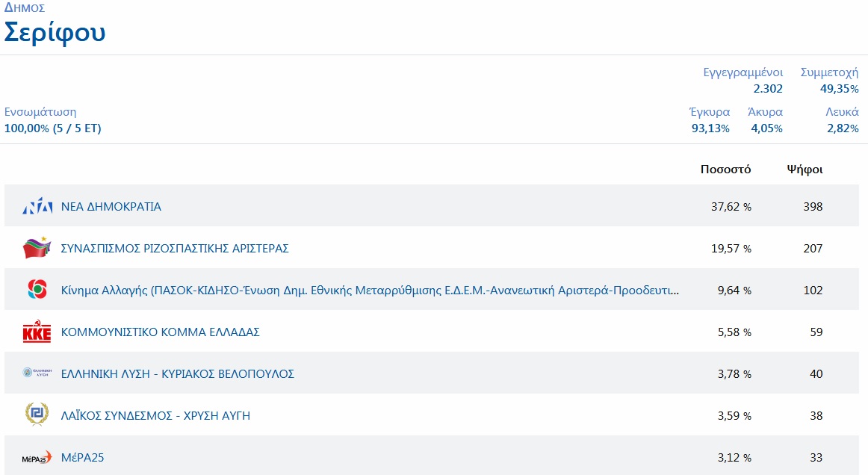The height and width of the screenshot is (475, 868).
Task: Open ΛΑΪΚΟΣ ΣΥΝΔΕΣΜΟΣ - ΧΡΥΣΗ ΑΥΓΗ link
Action: point(155,415)
